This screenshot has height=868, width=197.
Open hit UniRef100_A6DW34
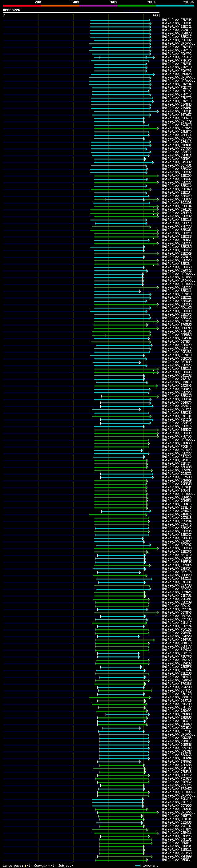tap(176, 860)
